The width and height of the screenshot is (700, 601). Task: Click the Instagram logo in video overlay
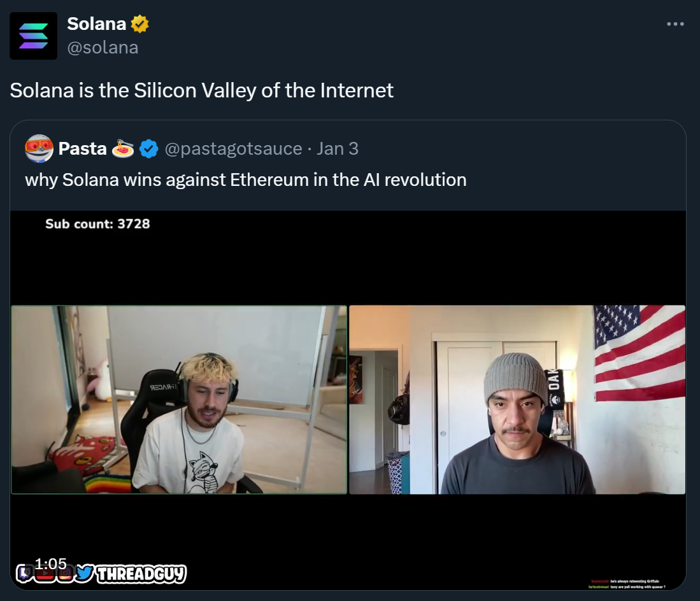tap(65, 574)
